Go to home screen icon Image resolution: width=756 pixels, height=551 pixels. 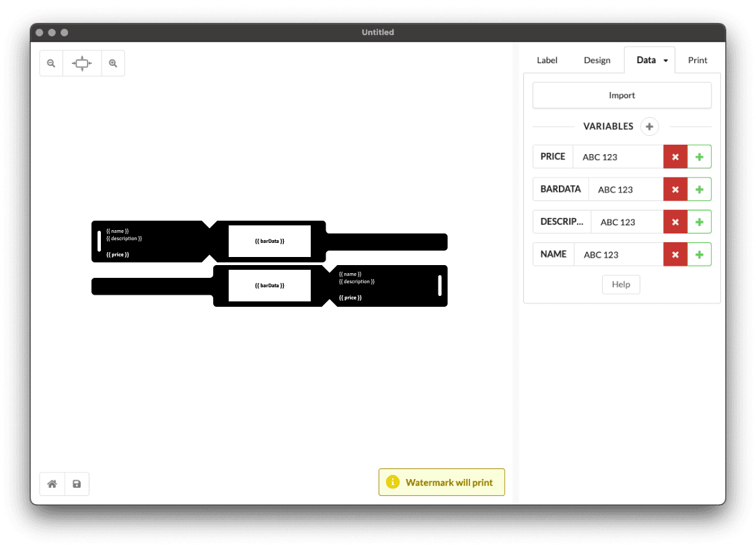pyautogui.click(x=52, y=484)
